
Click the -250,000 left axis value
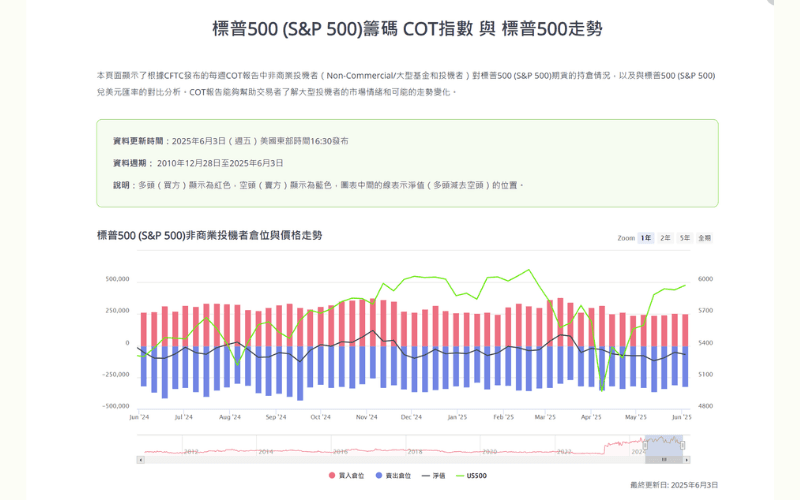(x=116, y=374)
